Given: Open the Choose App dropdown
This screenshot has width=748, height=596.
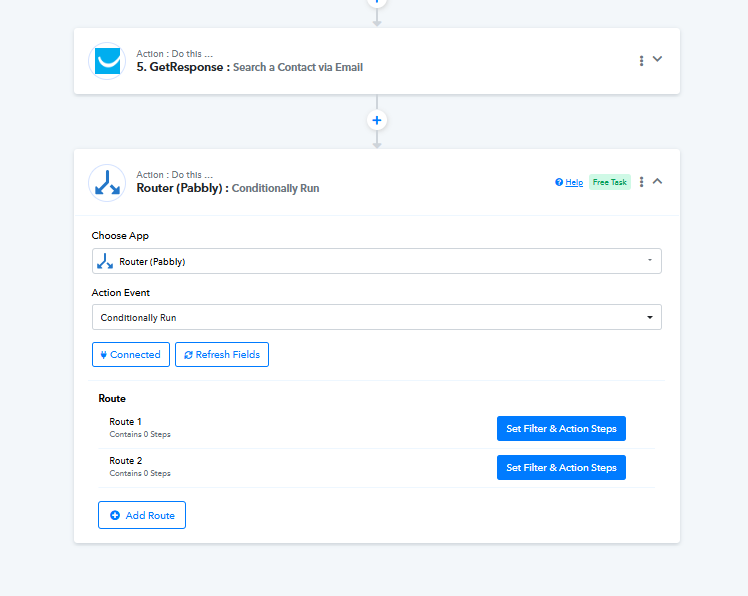Looking at the screenshot, I should pyautogui.click(x=376, y=261).
